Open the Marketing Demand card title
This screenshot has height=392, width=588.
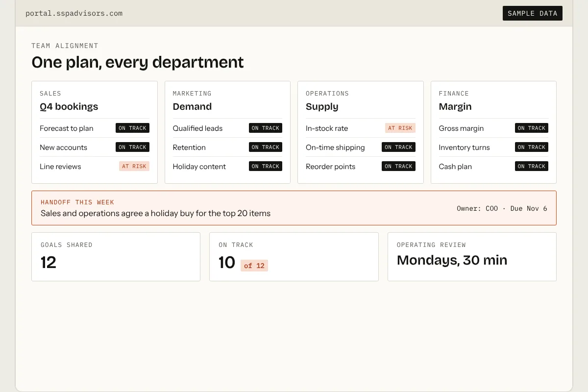pyautogui.click(x=192, y=106)
